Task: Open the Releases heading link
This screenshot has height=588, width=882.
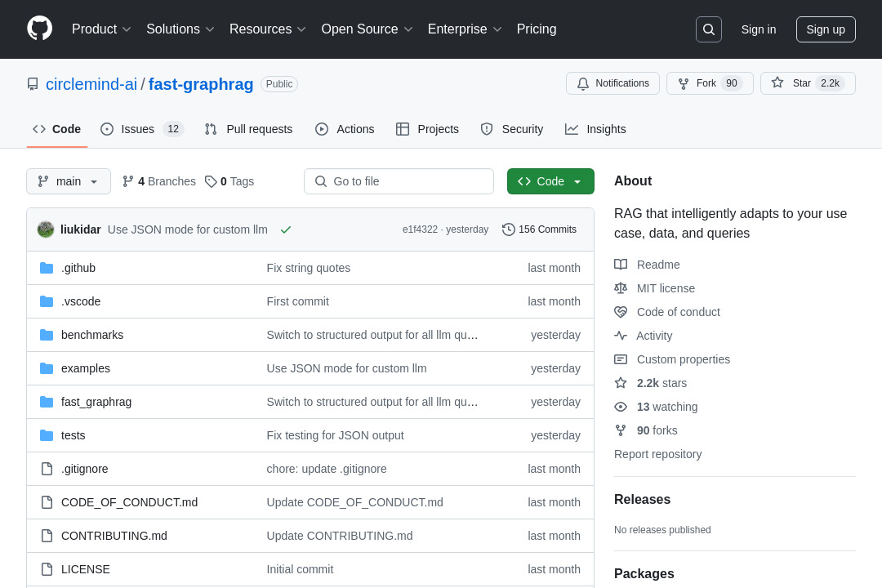Action: (x=642, y=500)
